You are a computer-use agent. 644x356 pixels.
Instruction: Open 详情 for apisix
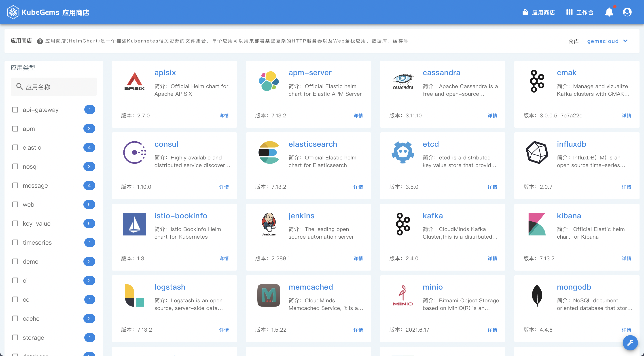pos(224,116)
